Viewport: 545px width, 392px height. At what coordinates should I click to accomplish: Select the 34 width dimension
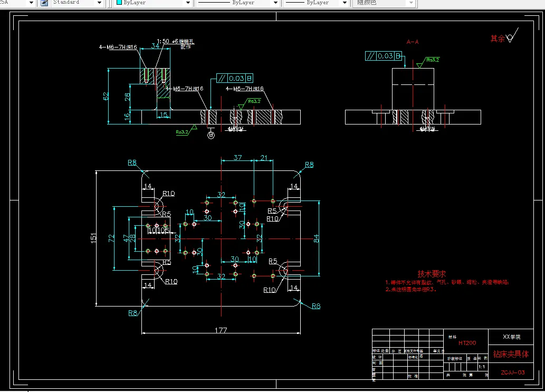pos(155,45)
